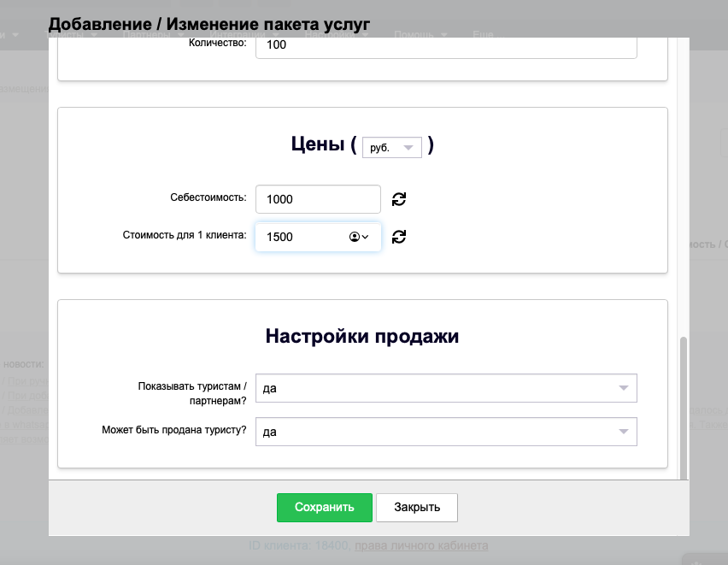The height and width of the screenshot is (565, 728).
Task: Focus the Стоимость для 1 клиента field
Action: 318,237
